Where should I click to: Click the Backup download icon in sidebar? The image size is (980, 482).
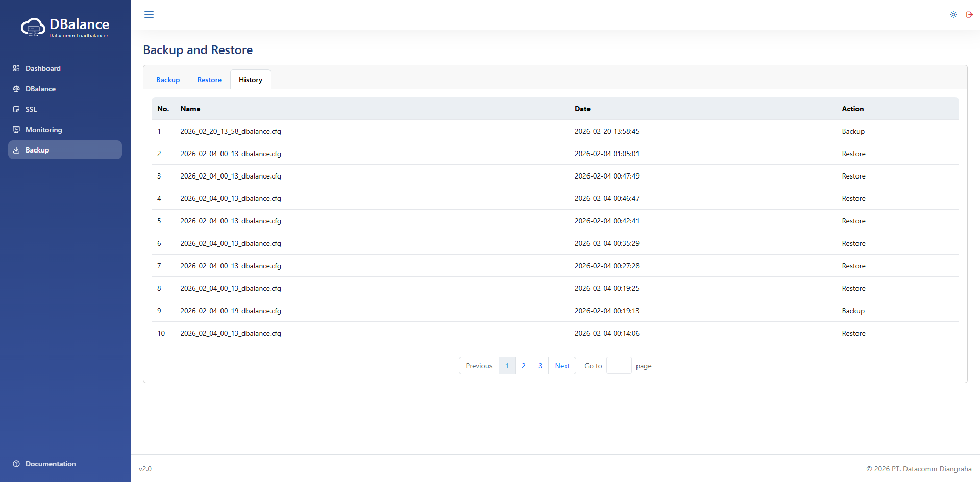click(x=16, y=150)
